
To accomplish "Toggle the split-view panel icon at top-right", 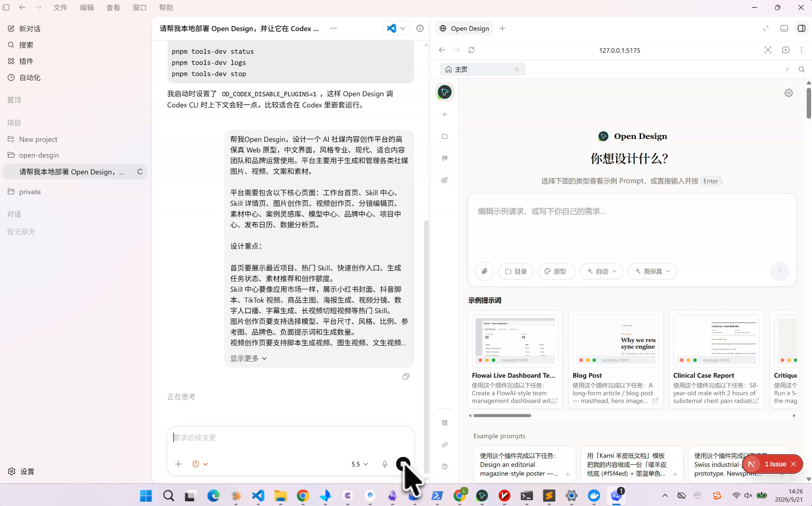I will pyautogui.click(x=802, y=28).
